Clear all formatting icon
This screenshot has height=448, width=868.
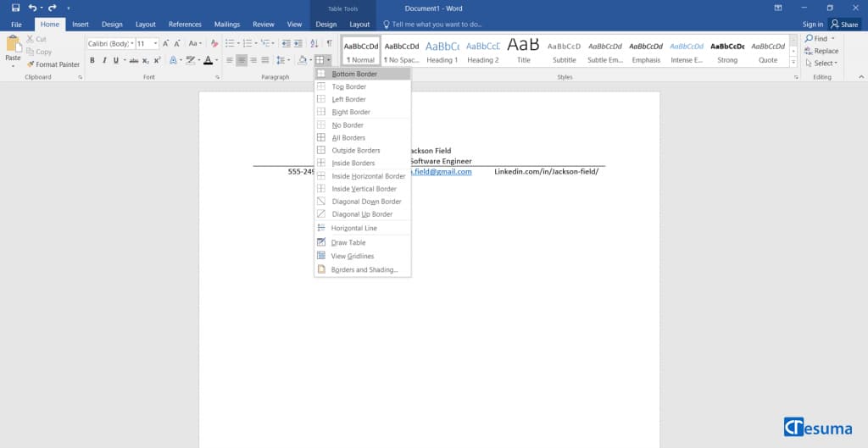point(214,43)
